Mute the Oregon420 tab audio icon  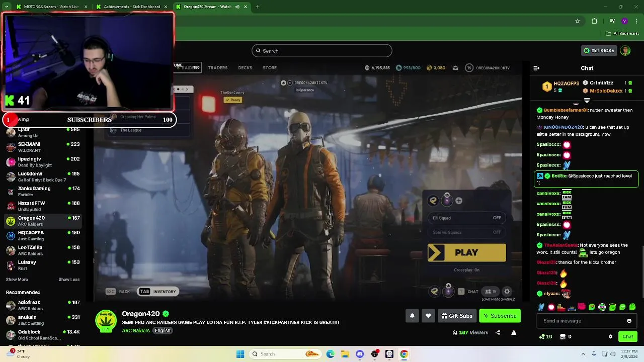pyautogui.click(x=237, y=7)
